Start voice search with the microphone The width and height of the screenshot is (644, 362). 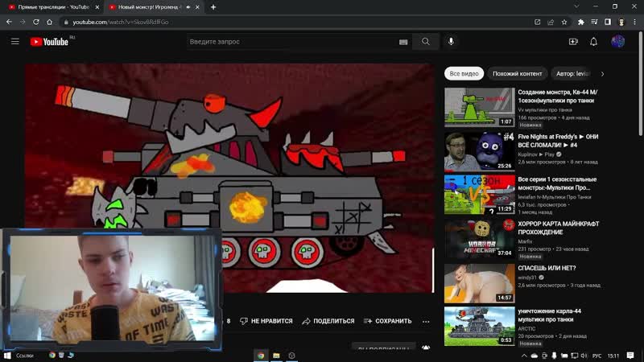click(451, 42)
